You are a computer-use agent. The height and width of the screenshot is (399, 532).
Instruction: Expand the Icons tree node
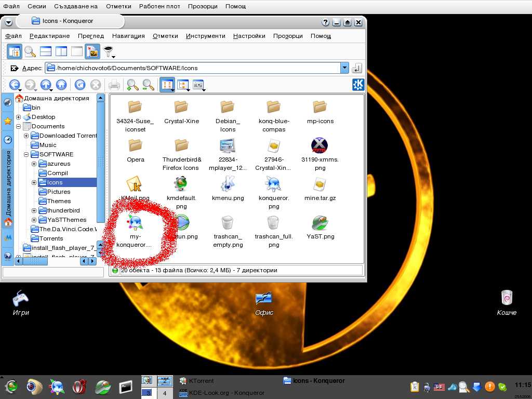34,182
